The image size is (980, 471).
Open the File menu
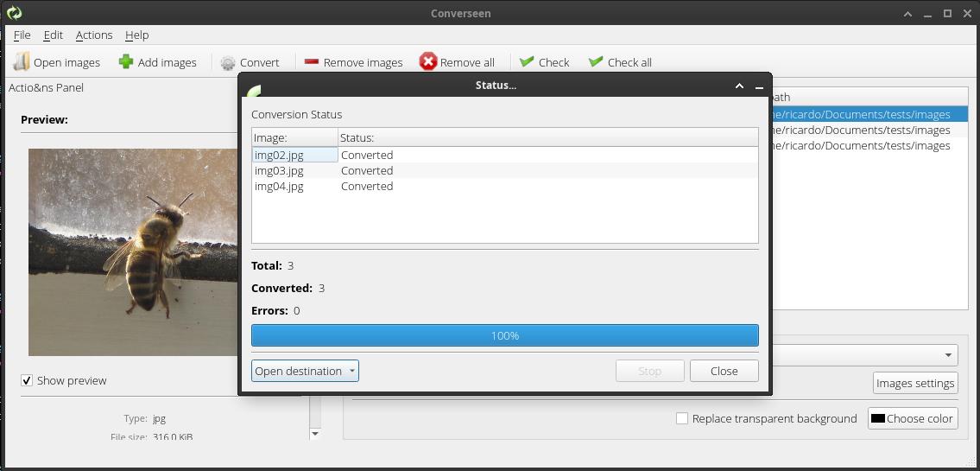tap(22, 35)
